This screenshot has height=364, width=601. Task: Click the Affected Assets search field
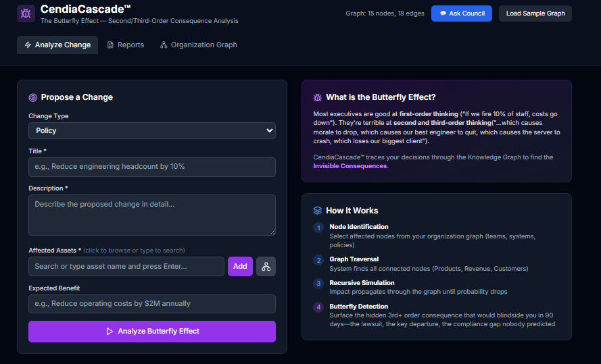126,267
